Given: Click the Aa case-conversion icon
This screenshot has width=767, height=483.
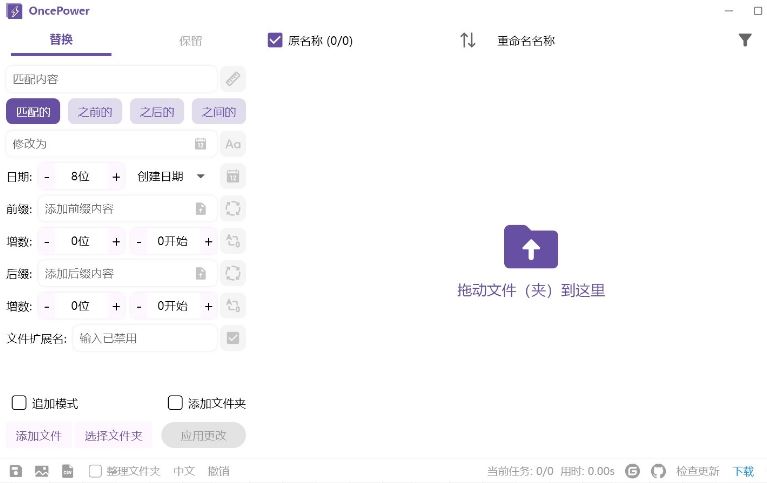Looking at the screenshot, I should [x=232, y=144].
